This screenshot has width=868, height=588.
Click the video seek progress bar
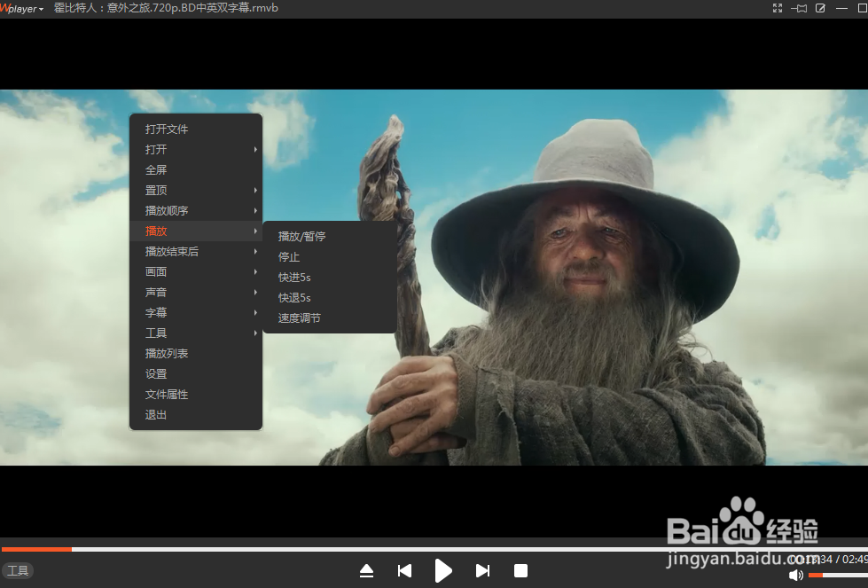(x=434, y=549)
